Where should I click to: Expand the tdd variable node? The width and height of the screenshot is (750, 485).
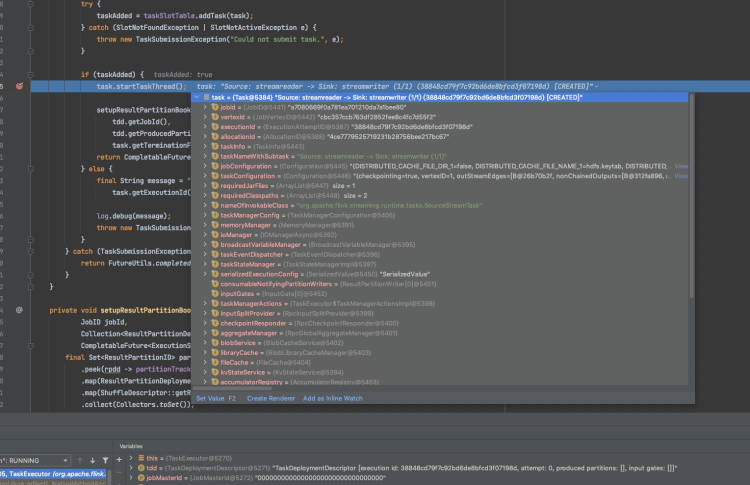(x=131, y=468)
